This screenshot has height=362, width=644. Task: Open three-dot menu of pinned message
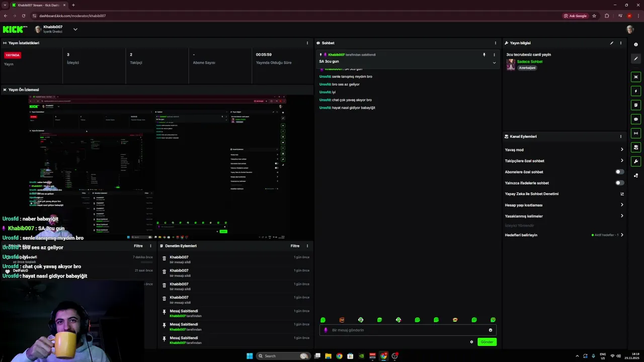(x=494, y=54)
